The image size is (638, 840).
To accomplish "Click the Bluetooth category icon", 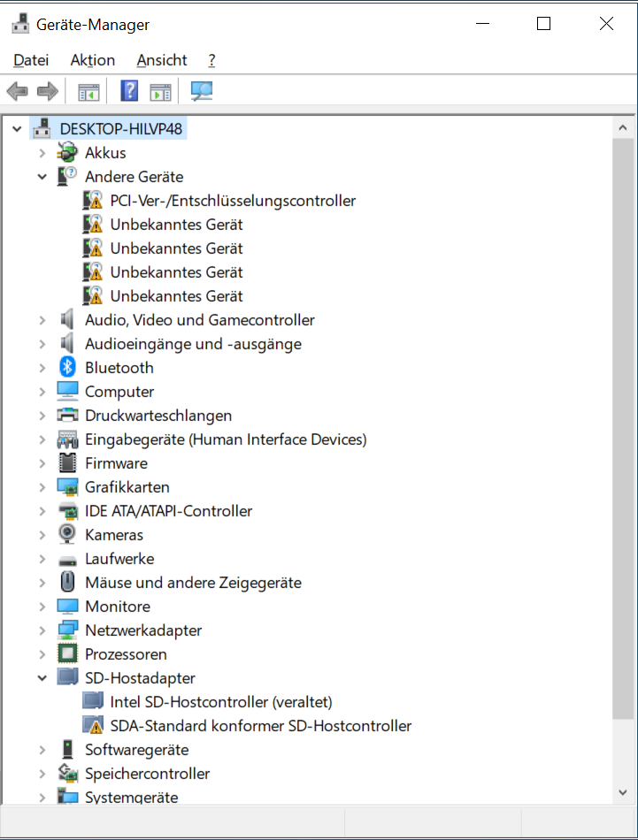I will tap(67, 368).
